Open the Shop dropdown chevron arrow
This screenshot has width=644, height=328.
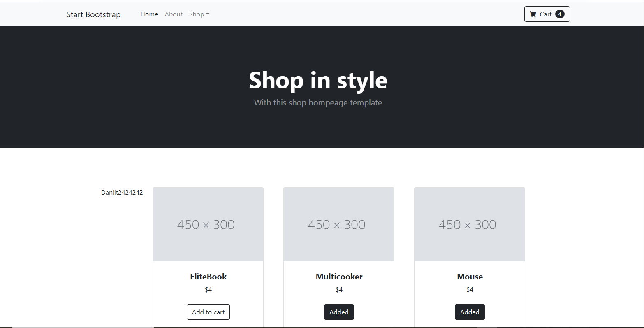tap(208, 14)
